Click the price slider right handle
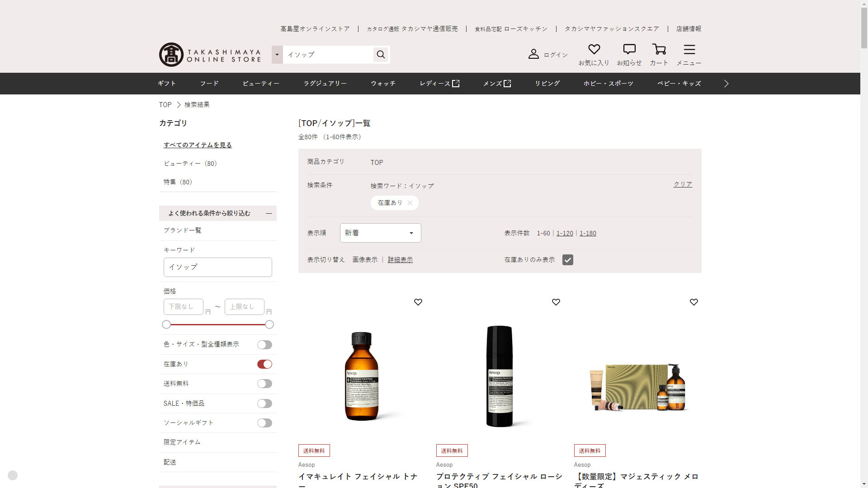The height and width of the screenshot is (488, 868). click(x=269, y=324)
